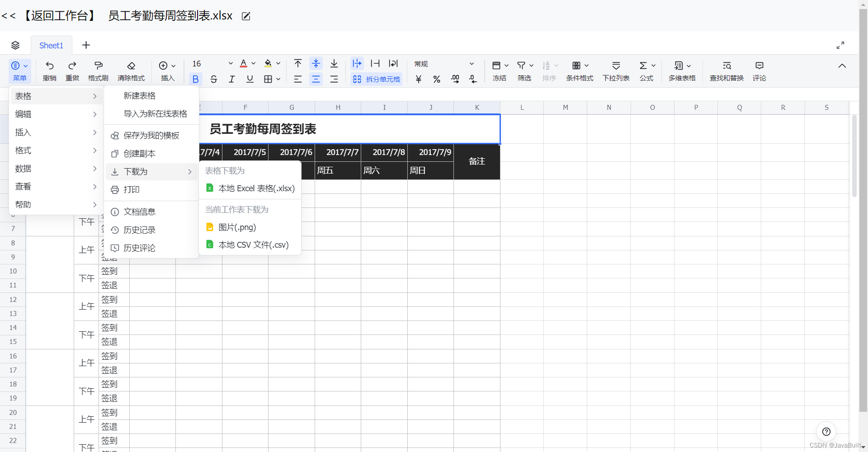
Task: Open Multi-dimensional table (多维表格) icon
Action: point(679,66)
